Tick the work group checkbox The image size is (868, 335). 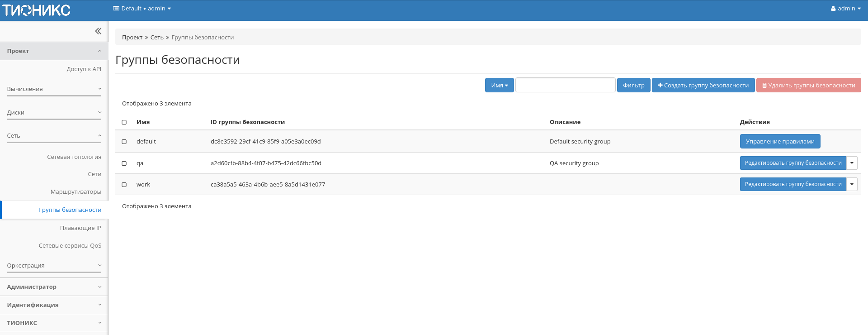click(124, 185)
